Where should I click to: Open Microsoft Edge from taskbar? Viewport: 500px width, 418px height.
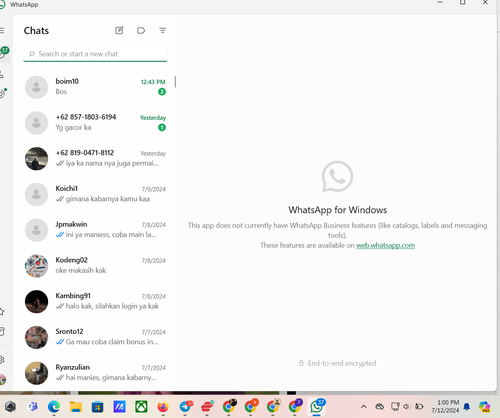54,407
